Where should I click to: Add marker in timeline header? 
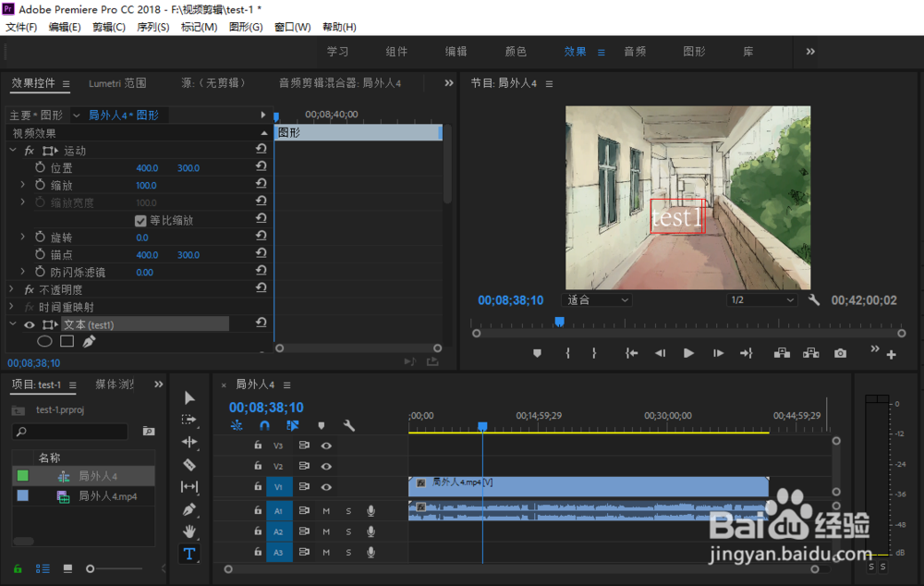[x=322, y=425]
